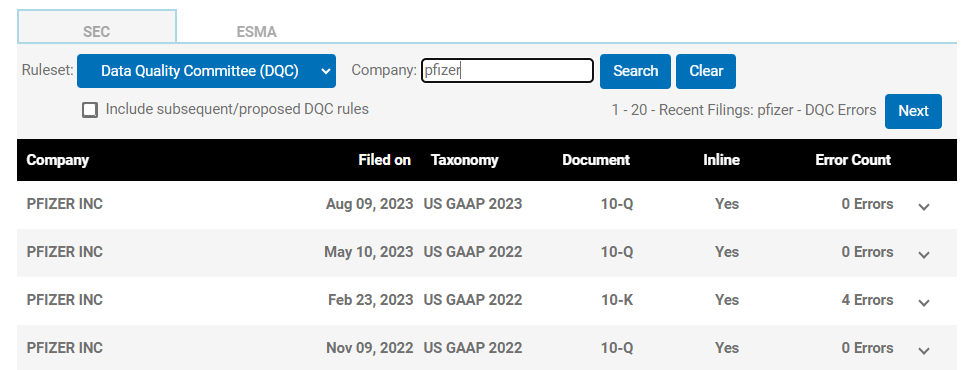Viewport: 978px width, 370px height.
Task: Sort by the Document column header
Action: (x=596, y=160)
